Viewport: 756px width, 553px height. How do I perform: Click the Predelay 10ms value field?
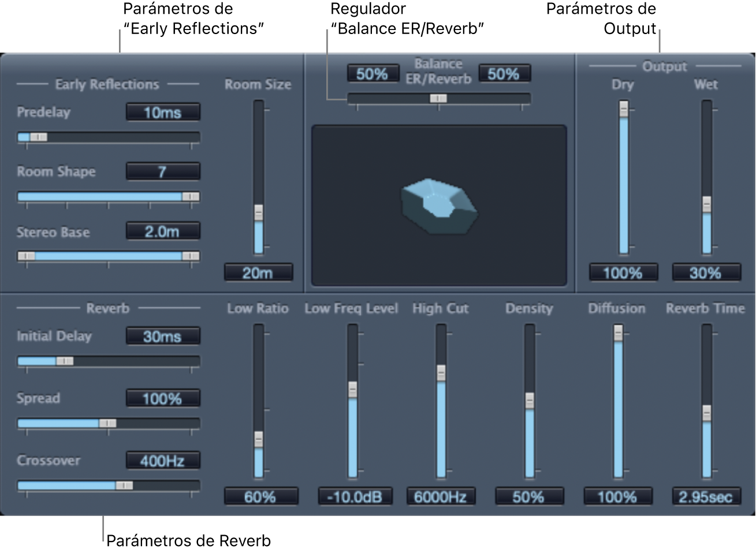pos(163,112)
